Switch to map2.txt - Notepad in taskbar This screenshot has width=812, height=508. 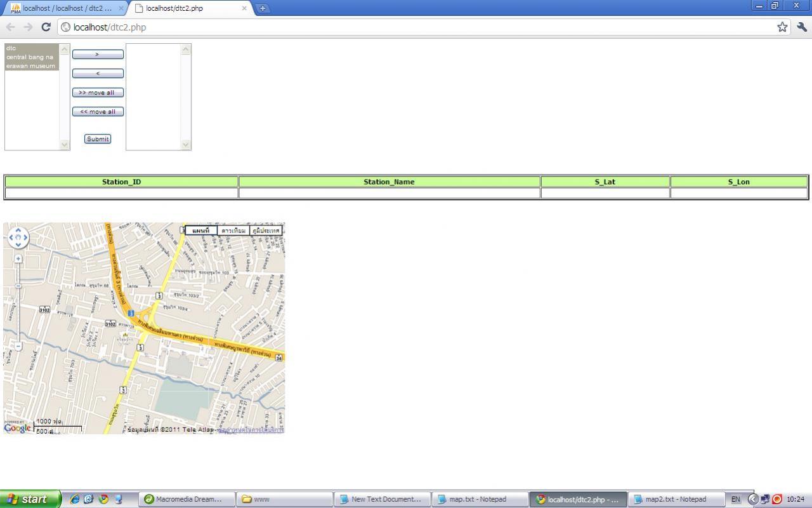point(676,499)
